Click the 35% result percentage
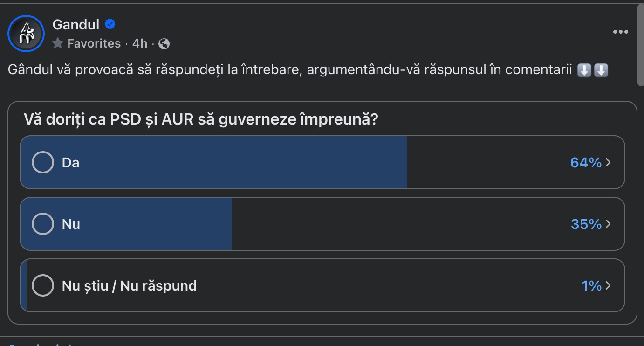The image size is (644, 346). [x=586, y=224]
